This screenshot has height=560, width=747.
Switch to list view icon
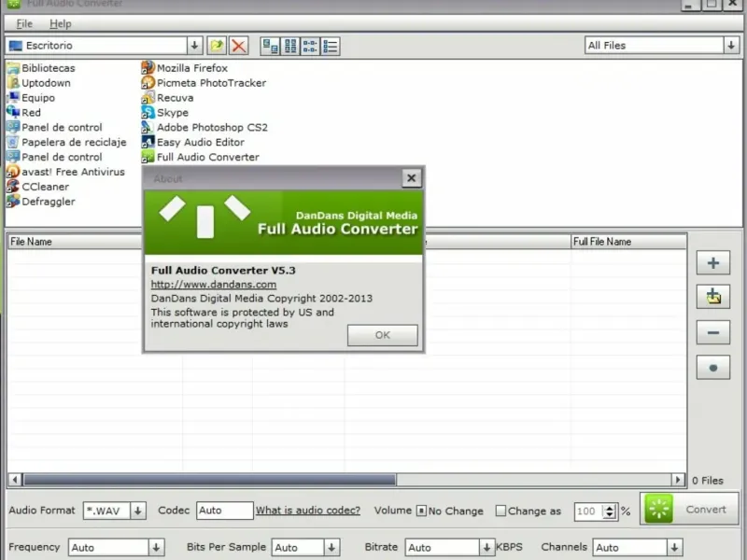pos(310,46)
